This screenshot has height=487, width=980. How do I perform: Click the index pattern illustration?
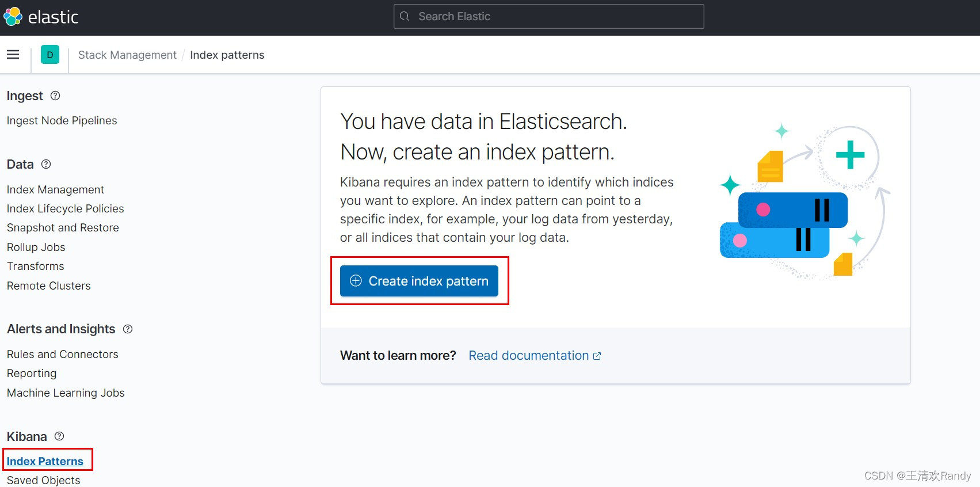[804, 201]
